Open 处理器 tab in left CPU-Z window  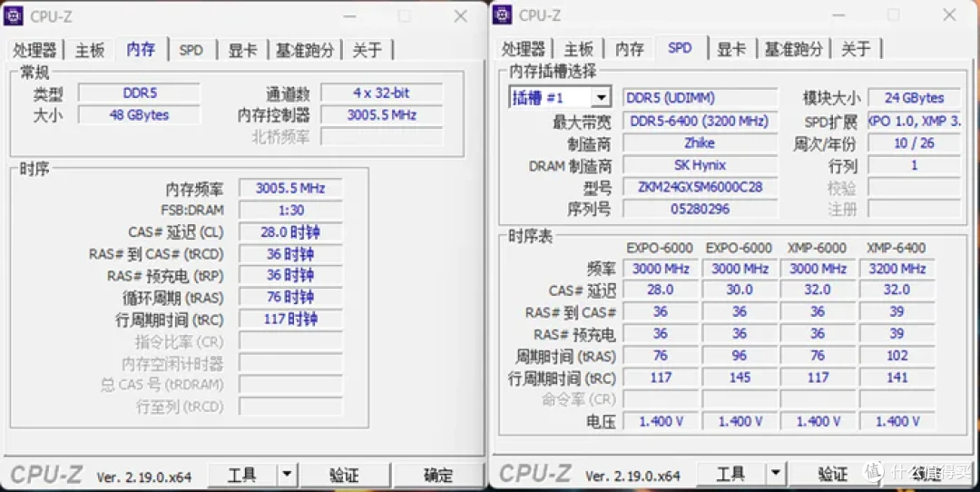[x=34, y=50]
